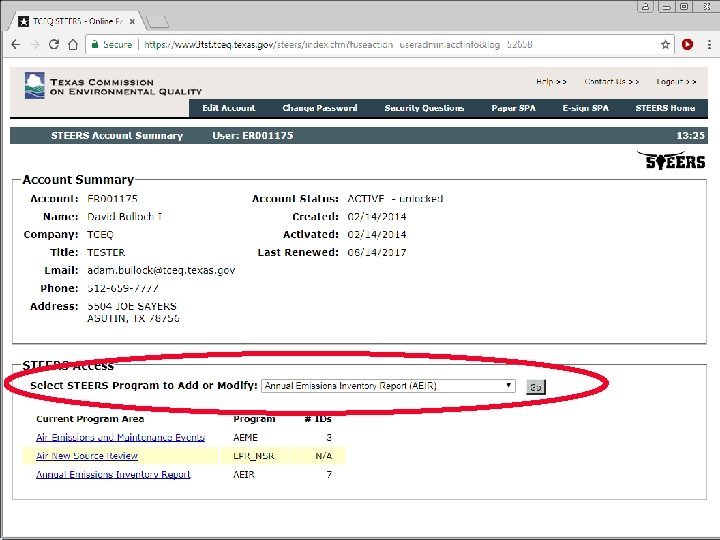Click the Program column header
This screenshot has width=720, height=540.
[254, 419]
